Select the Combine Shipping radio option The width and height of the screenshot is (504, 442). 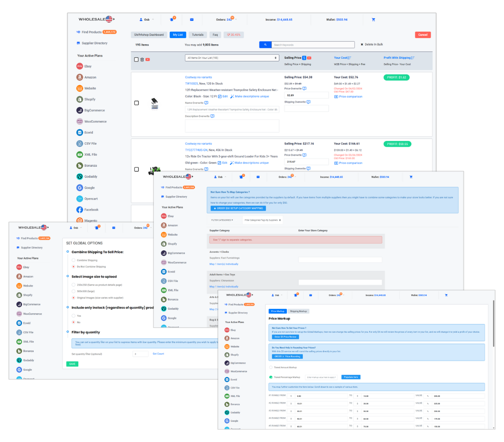tap(73, 260)
